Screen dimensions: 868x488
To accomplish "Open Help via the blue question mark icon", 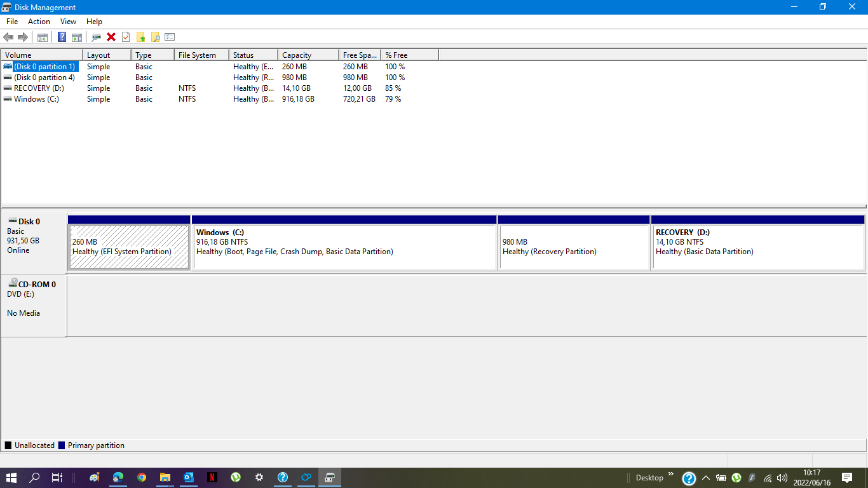I will [x=62, y=37].
